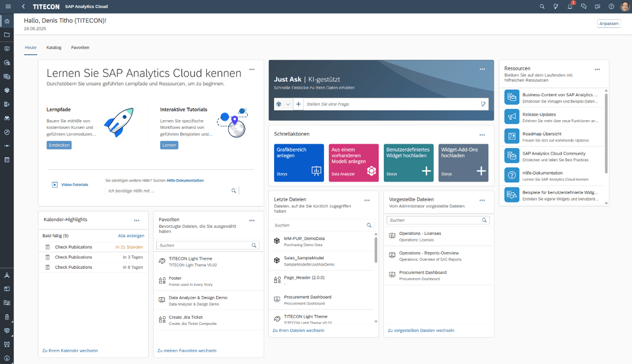Screen dimensions: 632x364
Task: Follow Zu vorgestellten Dateien wechseln link
Action: [x=421, y=331]
